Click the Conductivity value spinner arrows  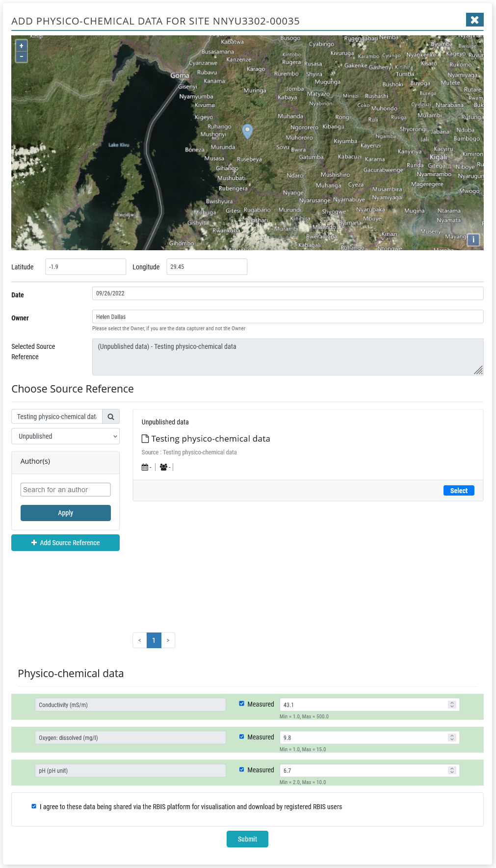click(452, 705)
